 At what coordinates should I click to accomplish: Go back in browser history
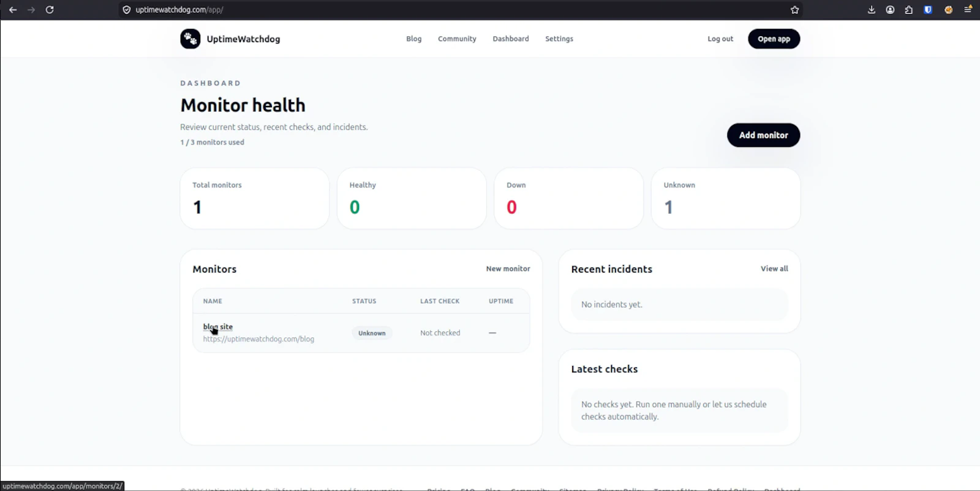point(13,10)
